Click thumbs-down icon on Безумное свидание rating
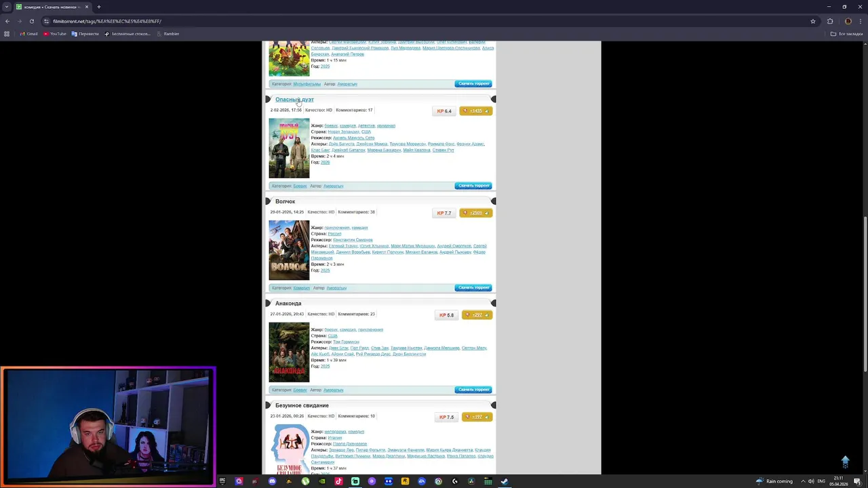Screen dimensions: 868x488 (467, 417)
